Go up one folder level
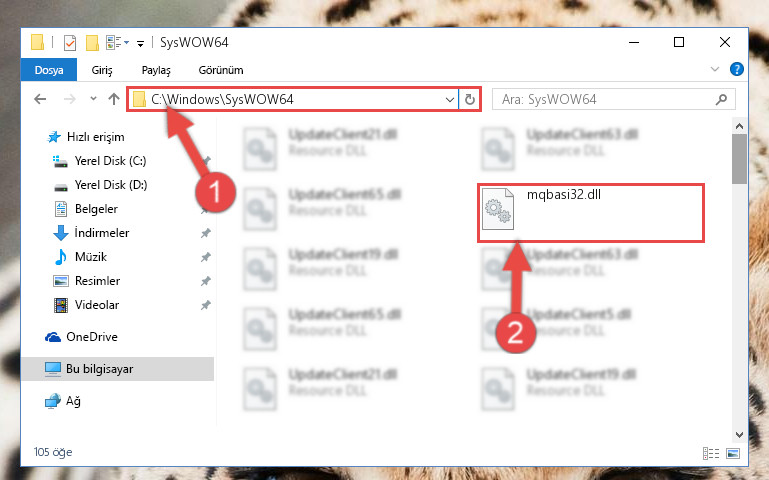The width and height of the screenshot is (769, 480). (x=114, y=100)
